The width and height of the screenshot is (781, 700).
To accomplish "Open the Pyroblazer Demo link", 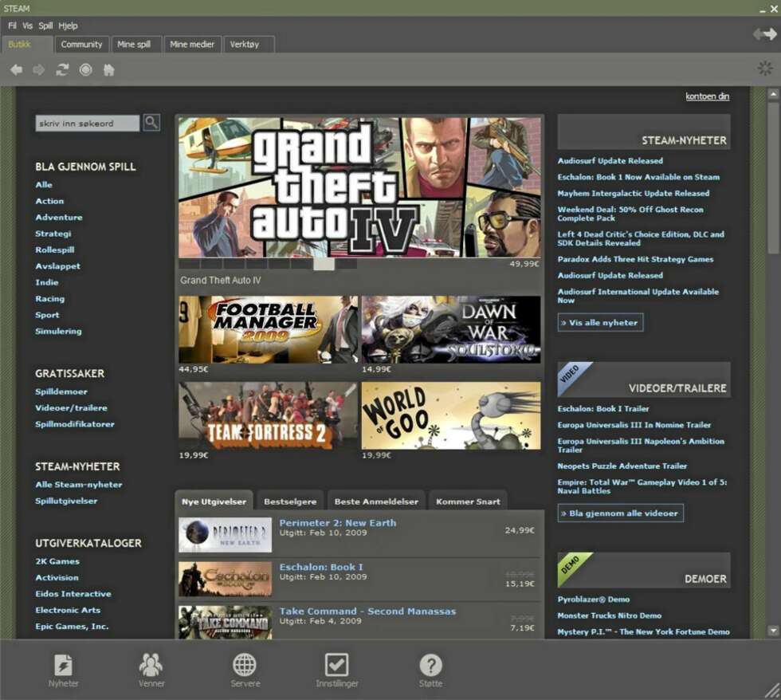I will tap(593, 600).
